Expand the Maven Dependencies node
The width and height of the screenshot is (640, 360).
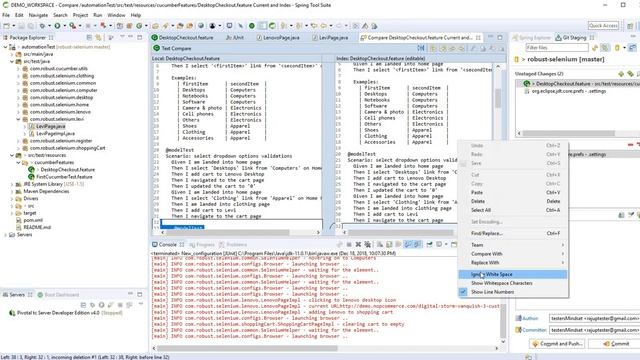[12, 191]
